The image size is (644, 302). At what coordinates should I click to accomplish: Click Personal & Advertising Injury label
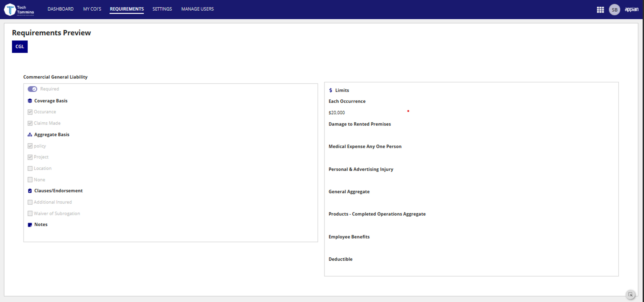point(361,169)
